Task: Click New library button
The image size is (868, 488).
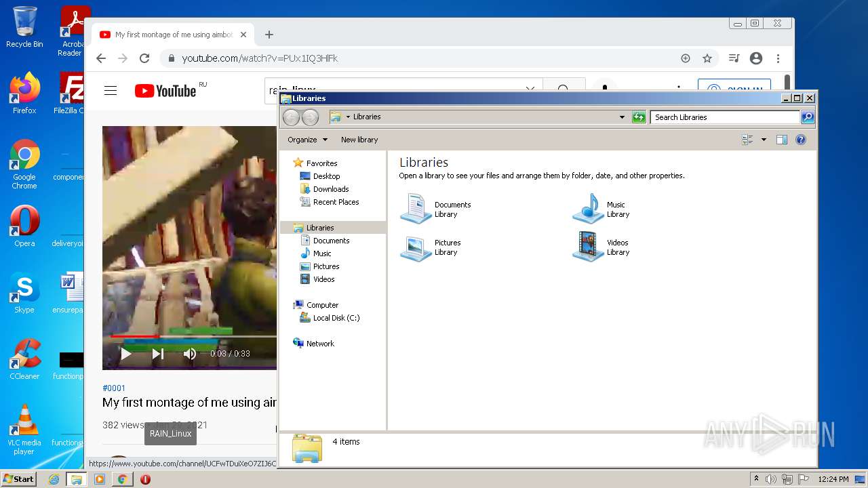Action: coord(359,140)
